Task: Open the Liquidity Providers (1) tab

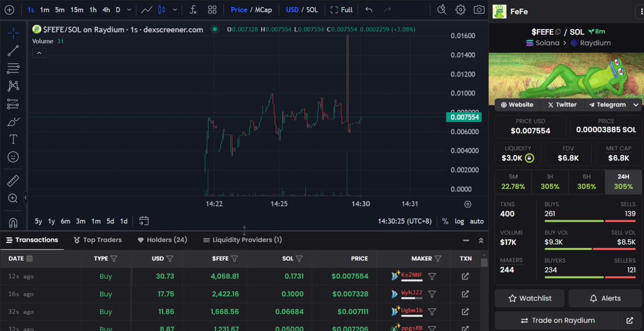Action: pyautogui.click(x=242, y=240)
